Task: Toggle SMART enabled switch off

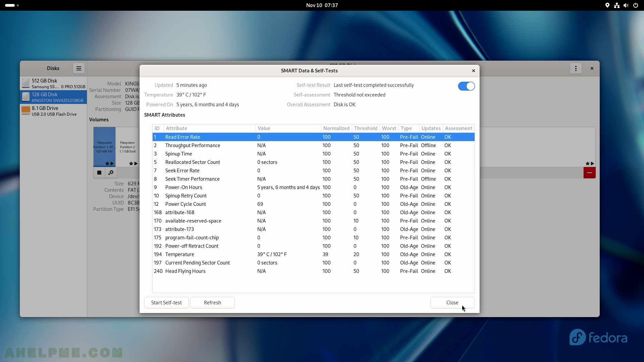Action: 466,86
